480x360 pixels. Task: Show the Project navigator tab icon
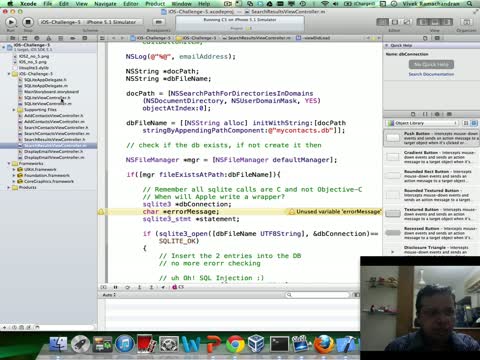click(x=12, y=38)
